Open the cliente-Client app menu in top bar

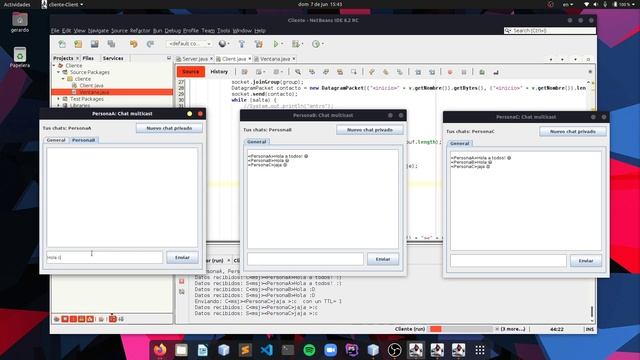pos(62,4)
